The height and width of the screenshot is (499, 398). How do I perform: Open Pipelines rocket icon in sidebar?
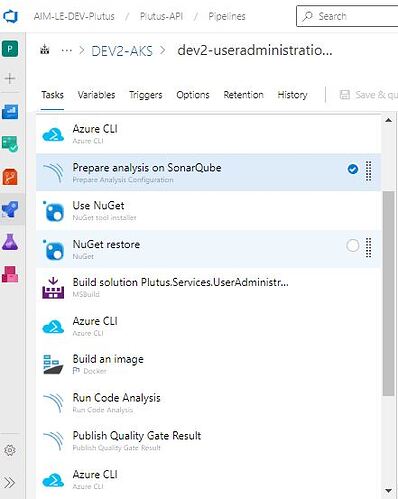pos(10,209)
